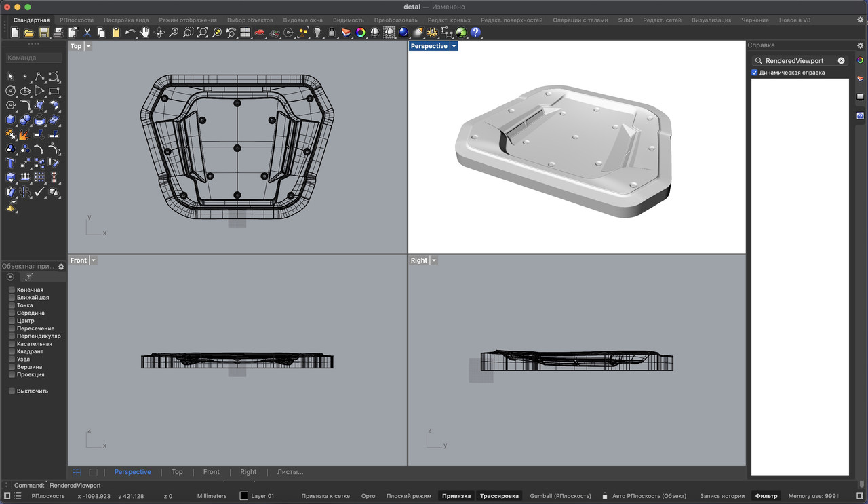Open the display monitor panel in right sidebar
Screen dimensions: 868x504
(860, 96)
